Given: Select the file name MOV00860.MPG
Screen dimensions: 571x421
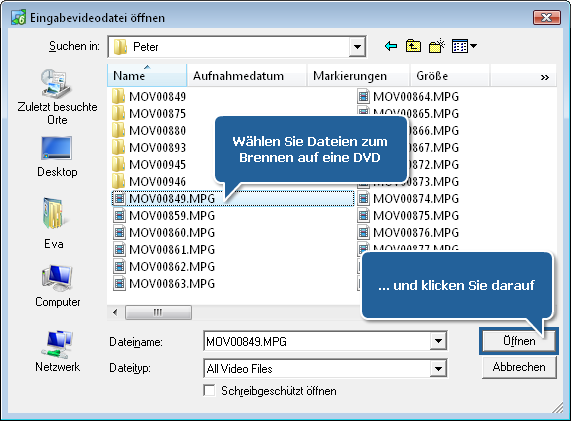Looking at the screenshot, I should [x=172, y=232].
